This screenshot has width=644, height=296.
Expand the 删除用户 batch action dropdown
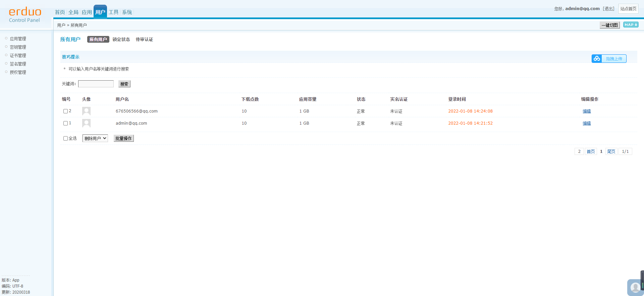95,138
